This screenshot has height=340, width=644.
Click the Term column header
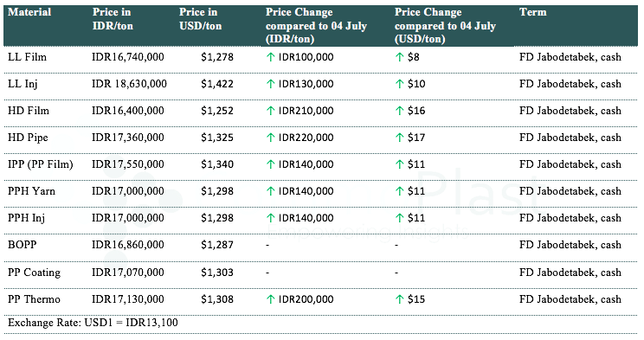point(532,12)
